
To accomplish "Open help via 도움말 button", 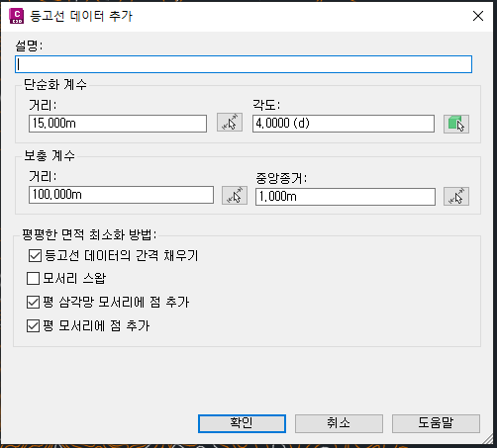I will pyautogui.click(x=436, y=423).
